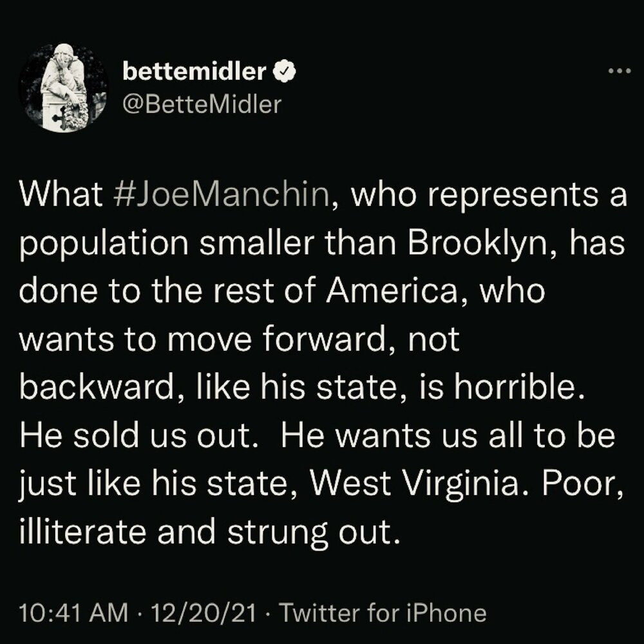
Task: Open the bettemidler profile avatar picture
Action: [x=62, y=89]
